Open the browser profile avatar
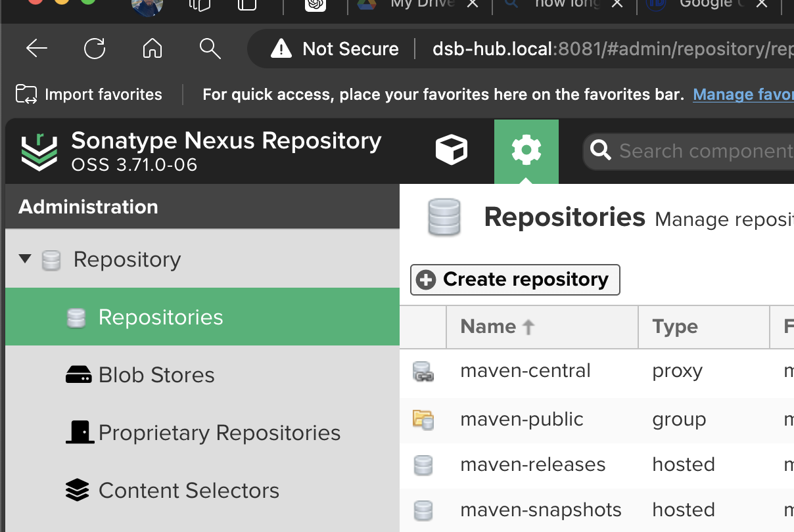 147,7
